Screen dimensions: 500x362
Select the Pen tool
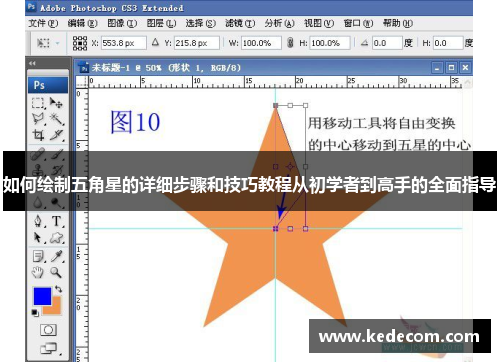(38, 221)
